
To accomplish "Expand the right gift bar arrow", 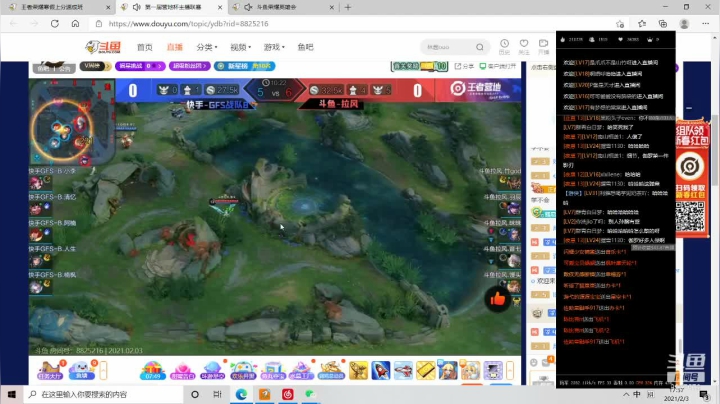I will point(510,370).
